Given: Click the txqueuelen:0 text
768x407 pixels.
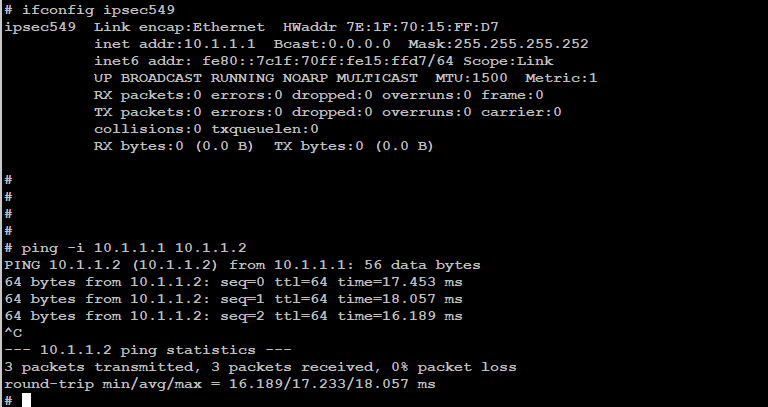Looking at the screenshot, I should (x=265, y=129).
